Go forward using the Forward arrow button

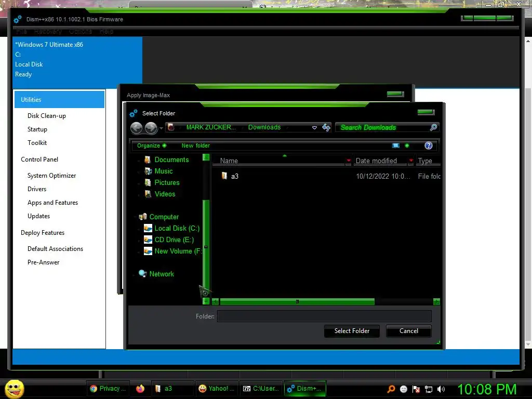point(151,128)
